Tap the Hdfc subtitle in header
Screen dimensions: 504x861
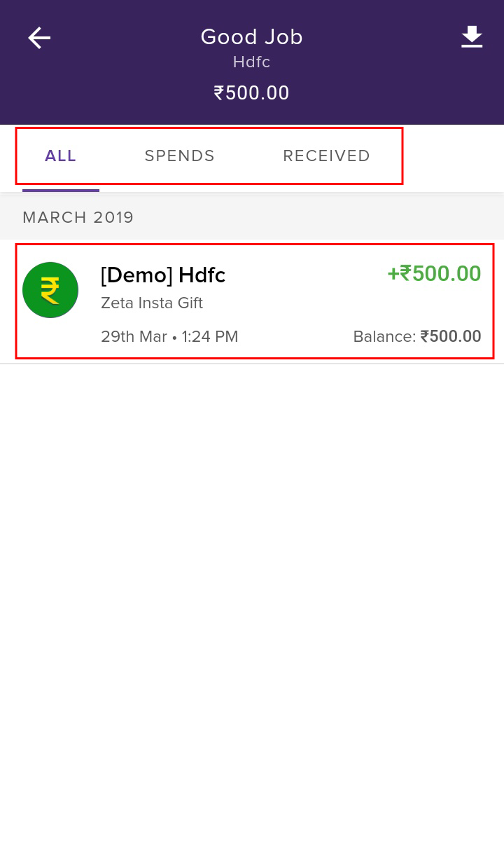point(252,62)
